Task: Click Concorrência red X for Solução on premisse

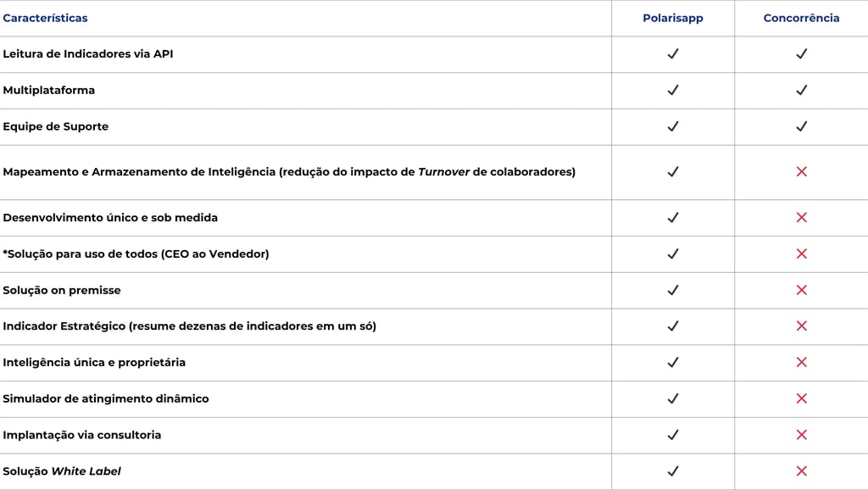Action: tap(801, 290)
